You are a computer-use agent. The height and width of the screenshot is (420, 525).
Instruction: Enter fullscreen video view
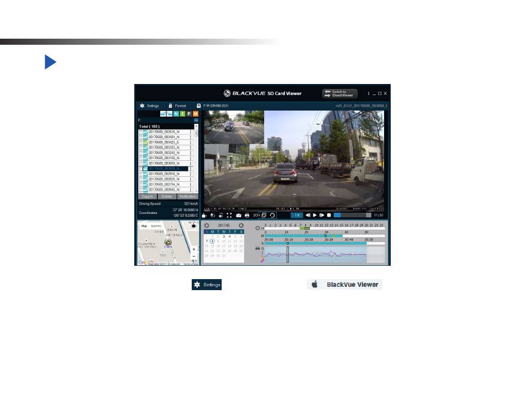229,216
